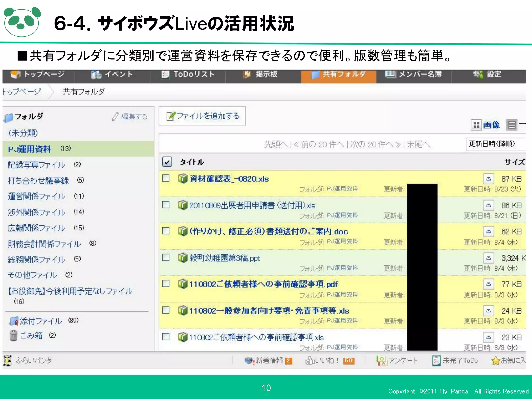Check the box for 110802一般参加者向け要項
Image resolution: width=532 pixels, height=399 pixels.
[x=166, y=310]
